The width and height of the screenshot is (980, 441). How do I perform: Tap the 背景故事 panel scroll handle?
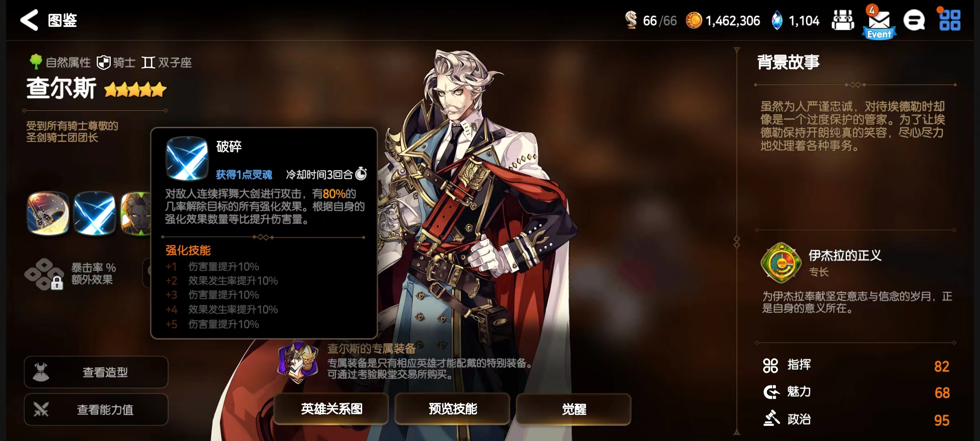point(737,242)
